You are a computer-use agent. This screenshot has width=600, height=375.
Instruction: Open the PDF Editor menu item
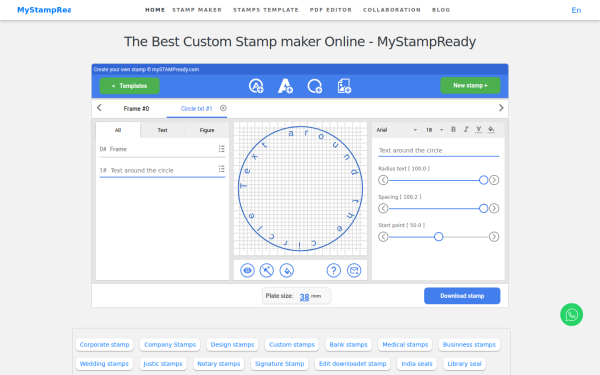click(331, 10)
